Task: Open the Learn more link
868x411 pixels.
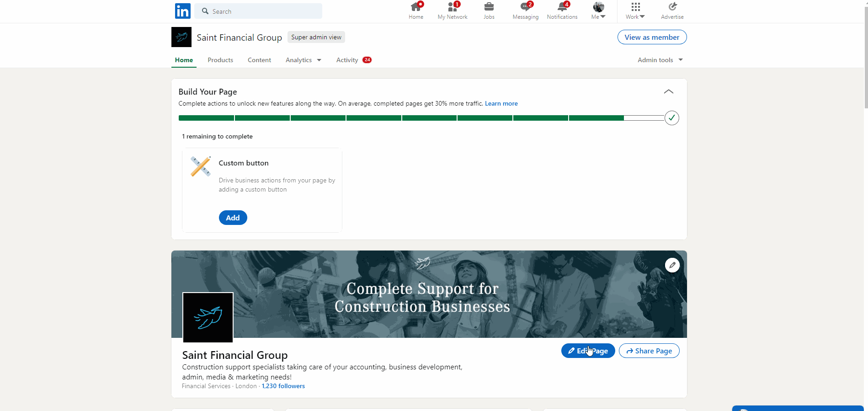Action: click(x=501, y=103)
